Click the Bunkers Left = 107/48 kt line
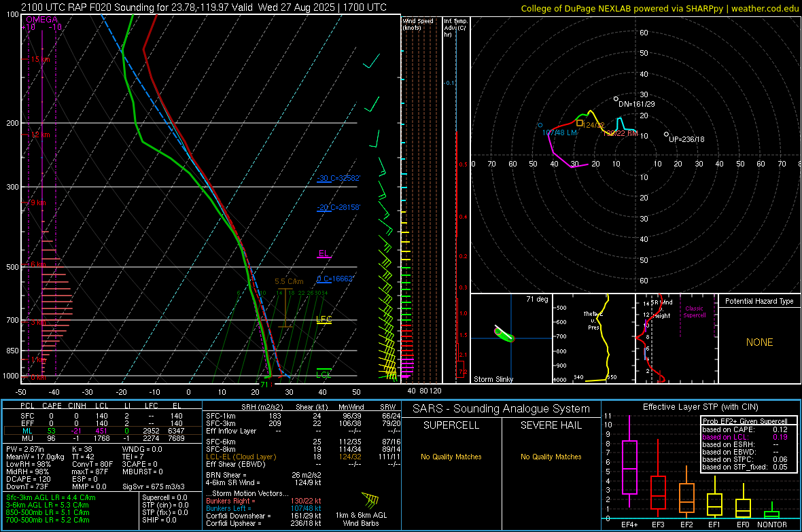This screenshot has height=532, width=802. [264, 508]
